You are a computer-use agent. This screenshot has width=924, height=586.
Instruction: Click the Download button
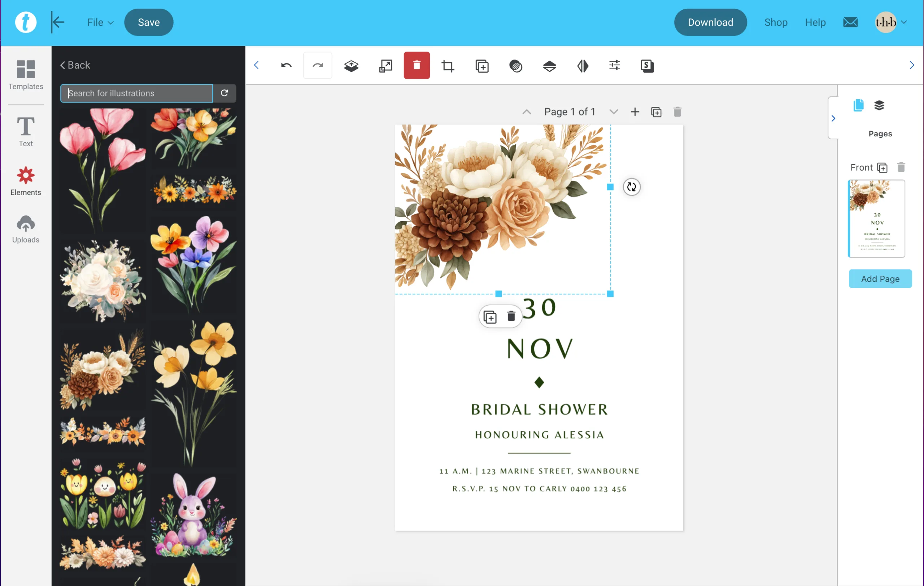pyautogui.click(x=710, y=22)
